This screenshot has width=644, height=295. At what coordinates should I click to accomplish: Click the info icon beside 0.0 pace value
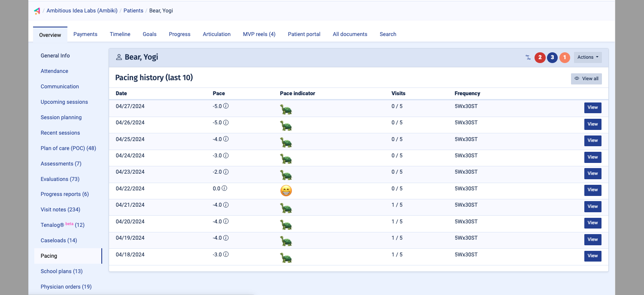coord(225,188)
